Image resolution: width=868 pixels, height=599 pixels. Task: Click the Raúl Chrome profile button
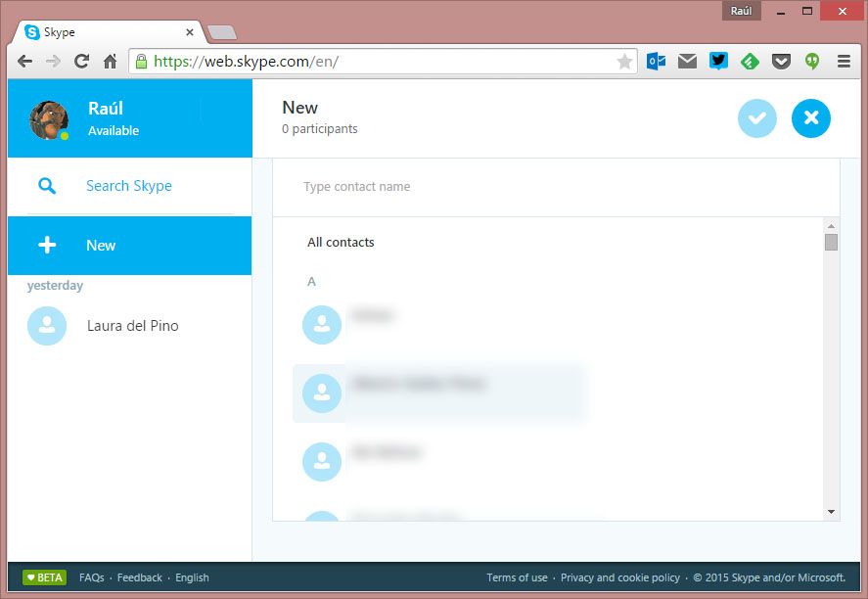tap(741, 11)
